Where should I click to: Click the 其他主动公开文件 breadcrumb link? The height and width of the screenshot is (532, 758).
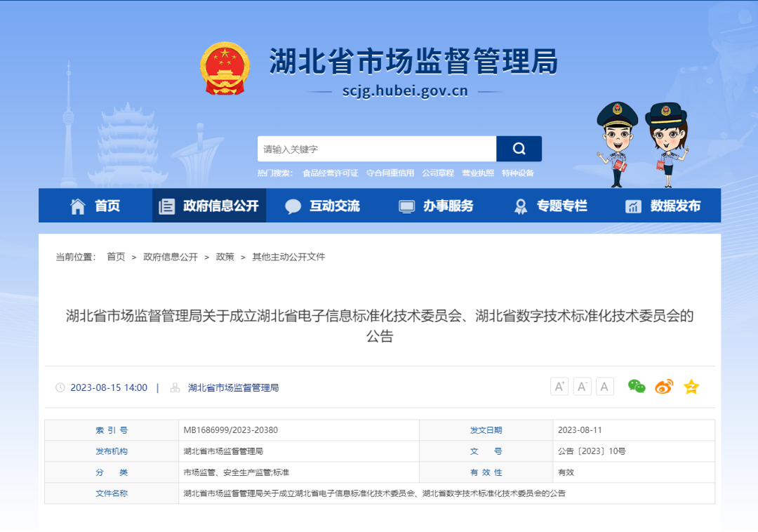tap(288, 257)
